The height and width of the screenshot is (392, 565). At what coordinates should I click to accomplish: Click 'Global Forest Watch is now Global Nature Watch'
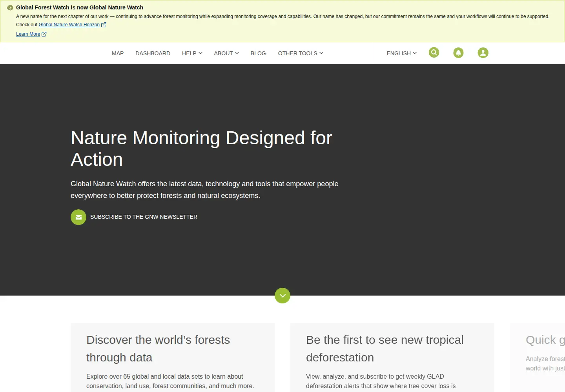(x=80, y=7)
